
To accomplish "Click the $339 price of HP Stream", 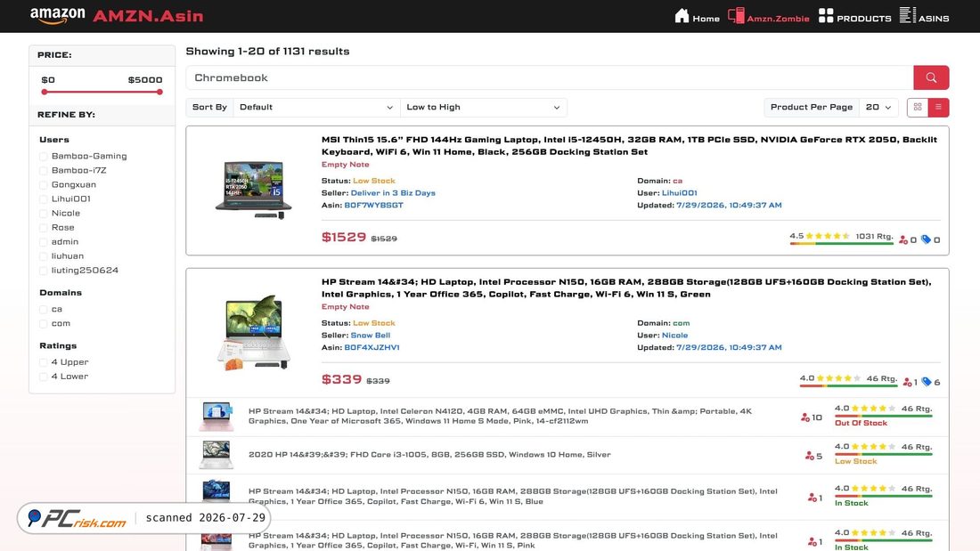I will 342,379.
